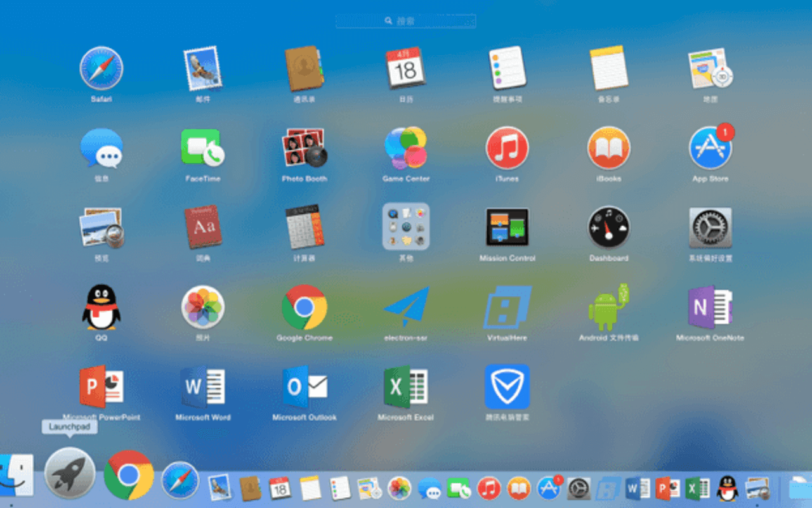The height and width of the screenshot is (508, 812).
Task: Expand the 其他 (Other) app folder
Action: click(x=406, y=226)
